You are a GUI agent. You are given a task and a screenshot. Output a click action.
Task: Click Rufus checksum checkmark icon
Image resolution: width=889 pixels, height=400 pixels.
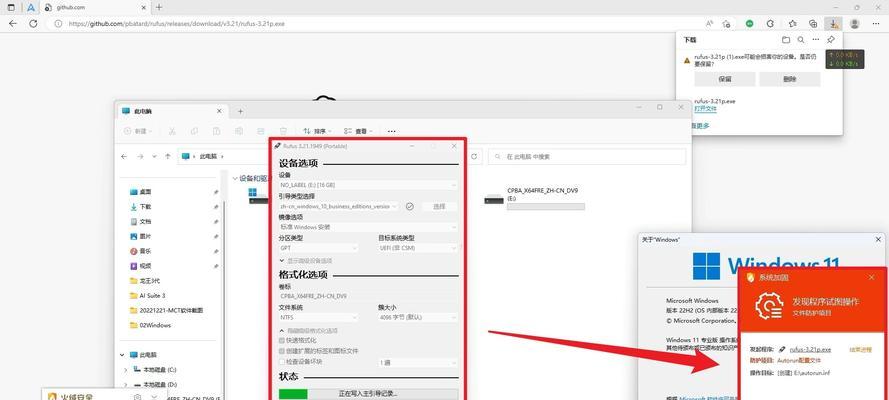(x=409, y=207)
